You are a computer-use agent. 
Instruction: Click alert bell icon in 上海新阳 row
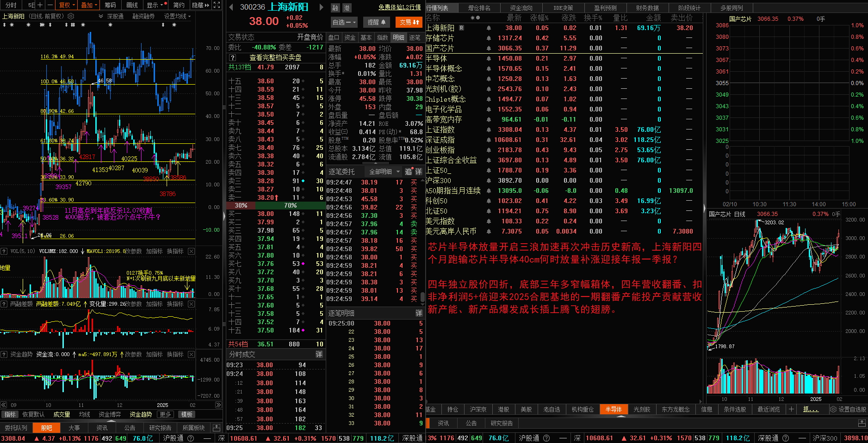coord(489,28)
